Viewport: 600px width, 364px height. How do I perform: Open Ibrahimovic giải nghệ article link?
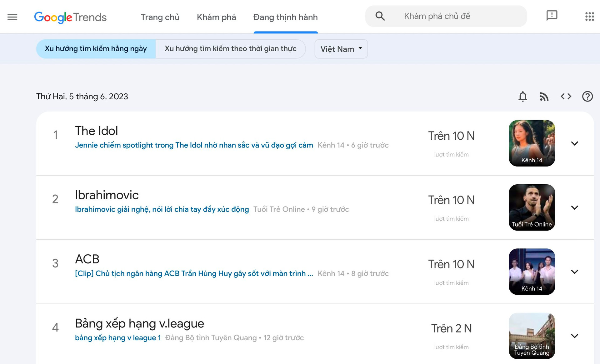[162, 209]
